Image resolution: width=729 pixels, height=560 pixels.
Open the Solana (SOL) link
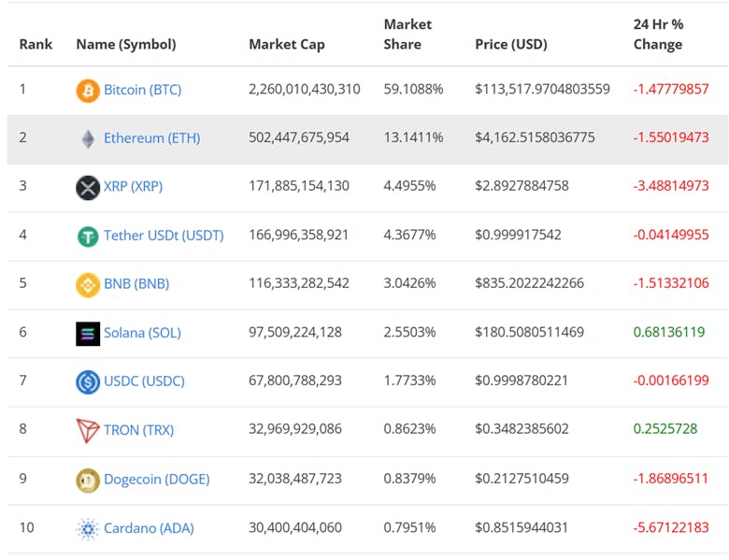pos(142,333)
